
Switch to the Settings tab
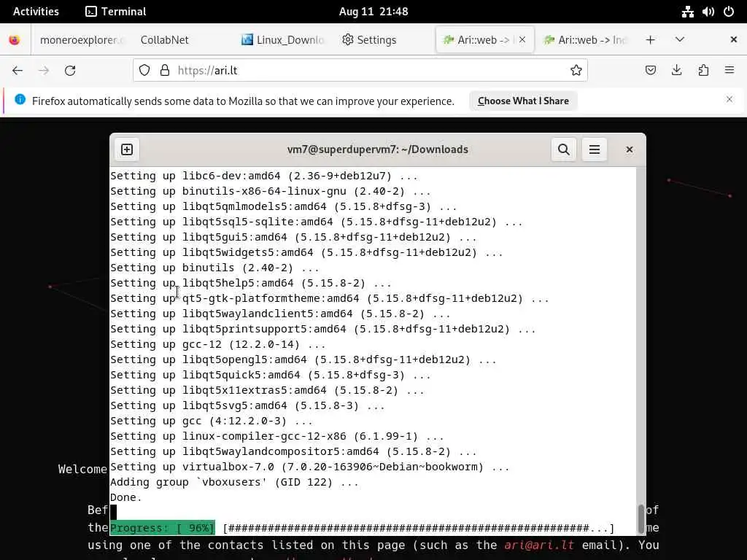click(x=369, y=40)
